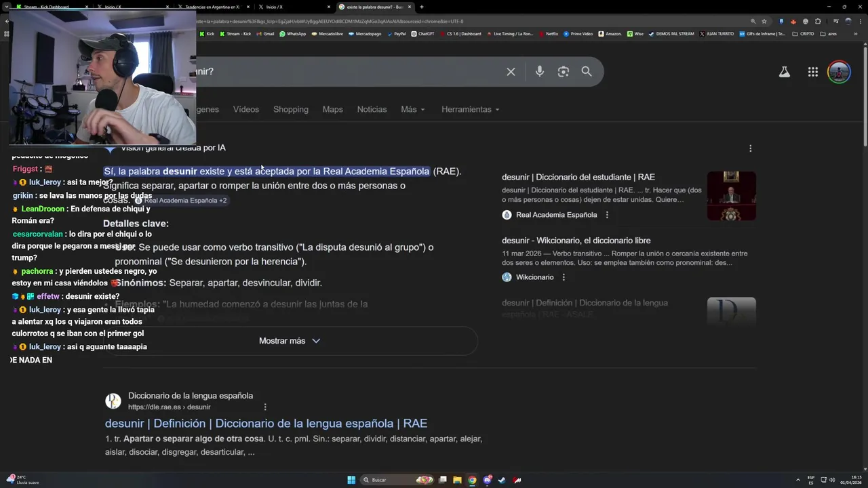Click the ESP language indicator in tray

coord(811,480)
